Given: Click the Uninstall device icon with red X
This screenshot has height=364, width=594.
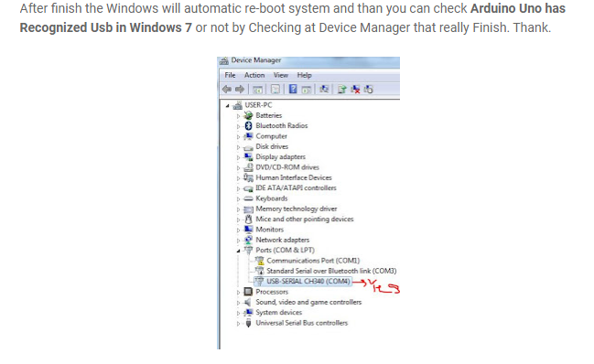Looking at the screenshot, I should point(355,90).
